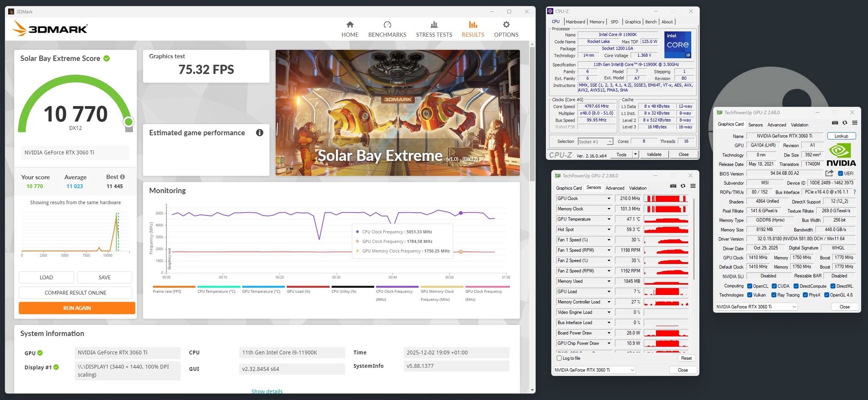Image resolution: width=868 pixels, height=400 pixels.
Task: Open the Advanced tab in GPU-Z Sensors window
Action: pyautogui.click(x=615, y=188)
